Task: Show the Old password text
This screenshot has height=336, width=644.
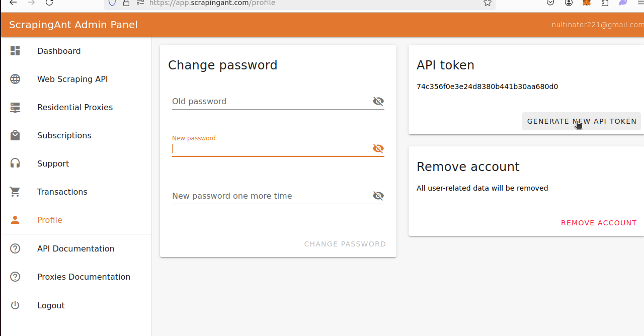Action: 378,101
